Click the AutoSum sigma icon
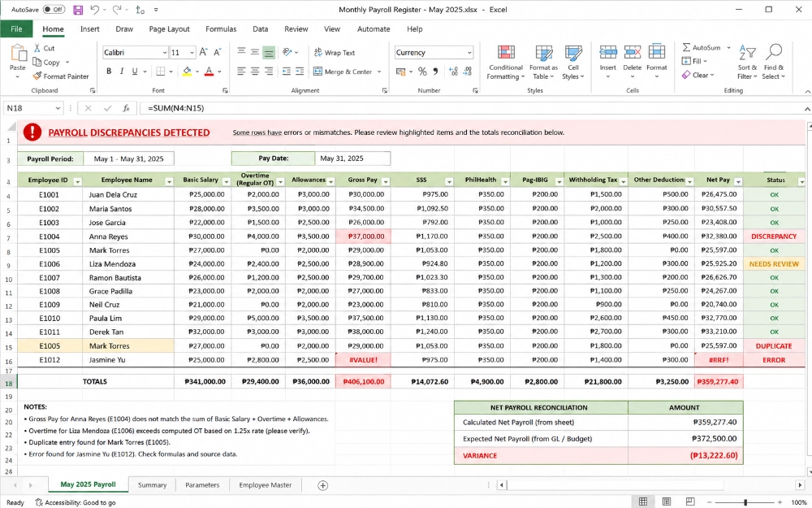The image size is (812, 508). 686,47
